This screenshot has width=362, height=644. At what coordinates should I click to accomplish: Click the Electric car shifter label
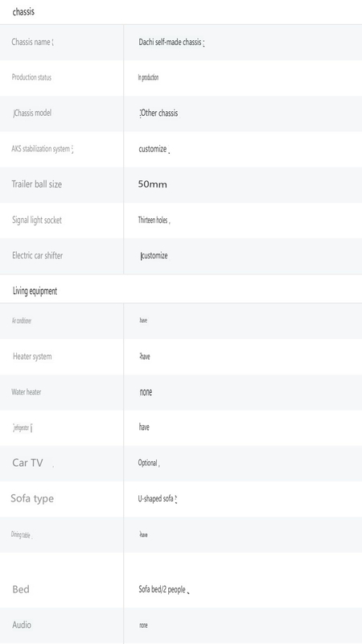click(x=37, y=255)
